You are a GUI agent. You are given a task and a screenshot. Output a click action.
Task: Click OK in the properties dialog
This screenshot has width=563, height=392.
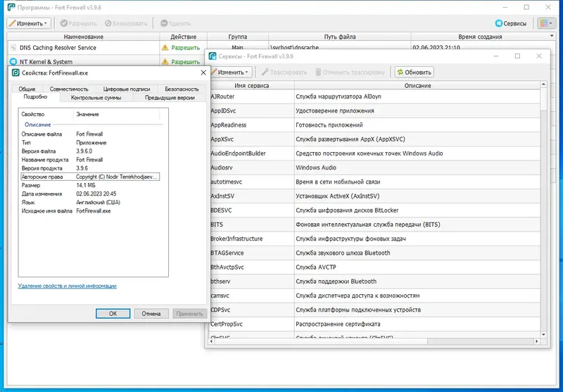coord(113,313)
